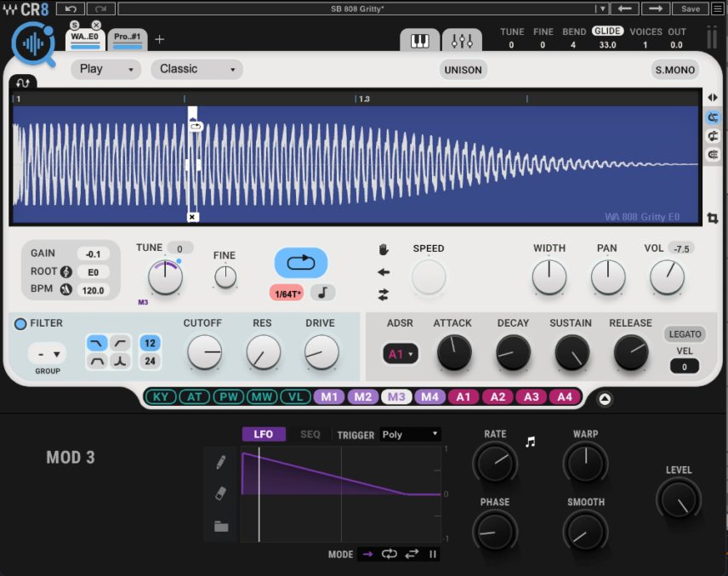
Task: Toggle the LEGATO button
Action: pos(685,334)
